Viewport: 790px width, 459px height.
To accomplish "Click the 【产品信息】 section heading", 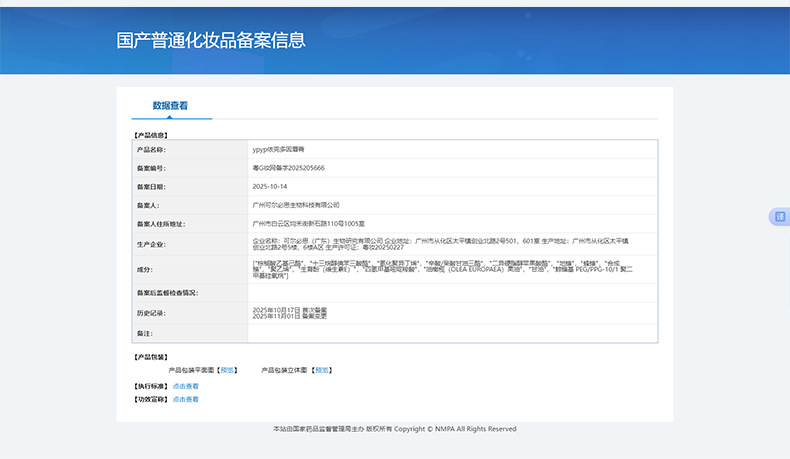I will tap(151, 135).
